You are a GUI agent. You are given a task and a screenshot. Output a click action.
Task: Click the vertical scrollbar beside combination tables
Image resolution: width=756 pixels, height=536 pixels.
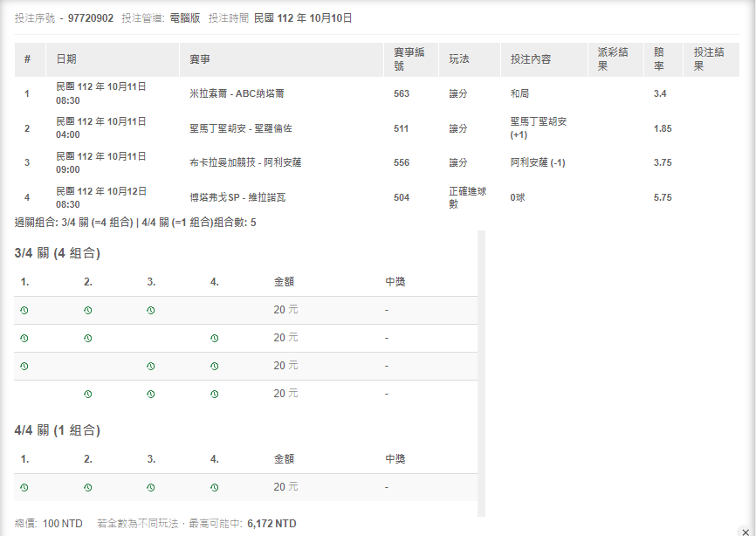(481, 374)
